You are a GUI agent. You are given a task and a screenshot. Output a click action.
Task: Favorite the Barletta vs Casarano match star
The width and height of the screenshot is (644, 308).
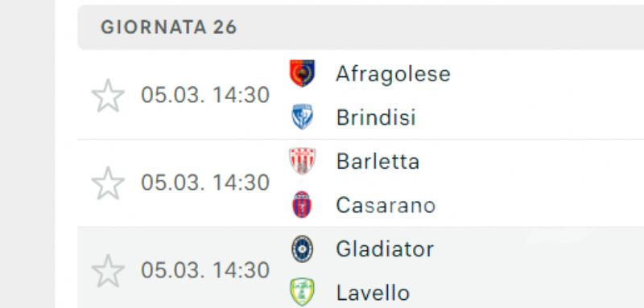tap(108, 183)
